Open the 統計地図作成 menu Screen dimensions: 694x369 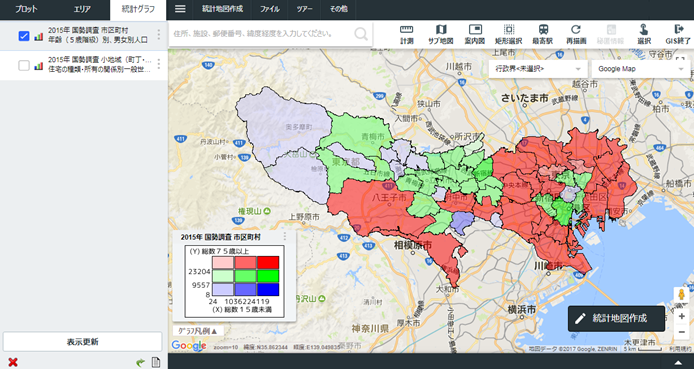223,9
